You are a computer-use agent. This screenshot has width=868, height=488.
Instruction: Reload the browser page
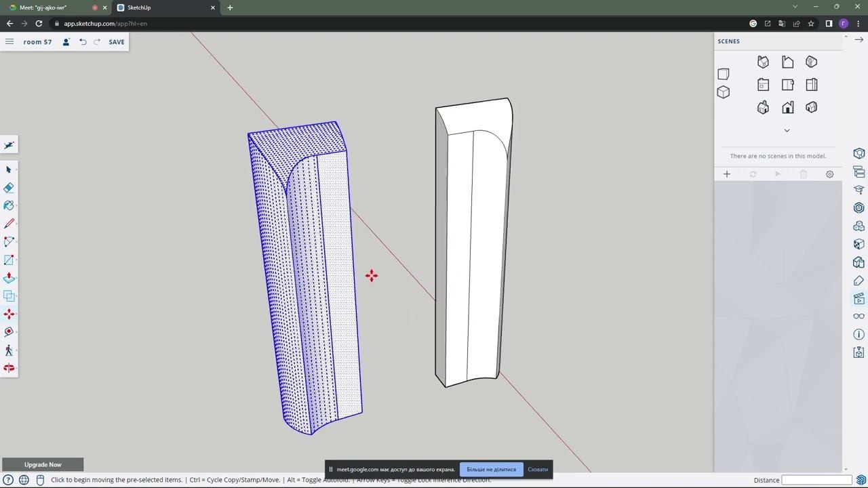(x=39, y=23)
